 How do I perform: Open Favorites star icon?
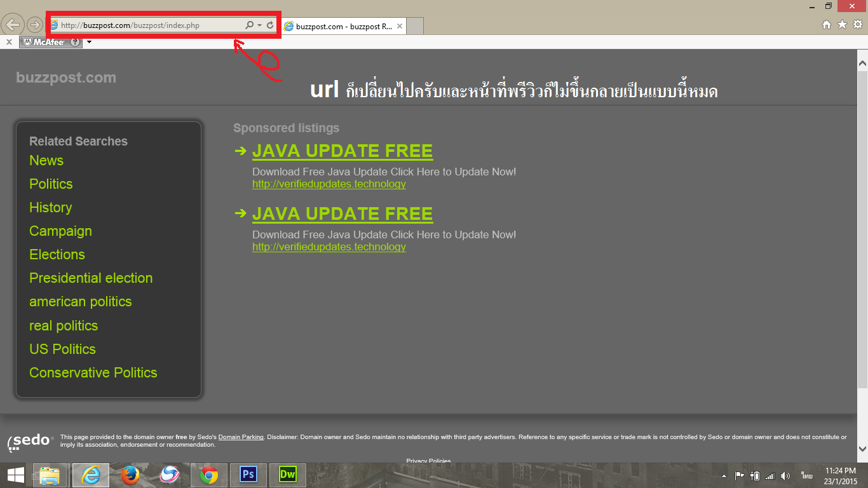[x=842, y=25]
